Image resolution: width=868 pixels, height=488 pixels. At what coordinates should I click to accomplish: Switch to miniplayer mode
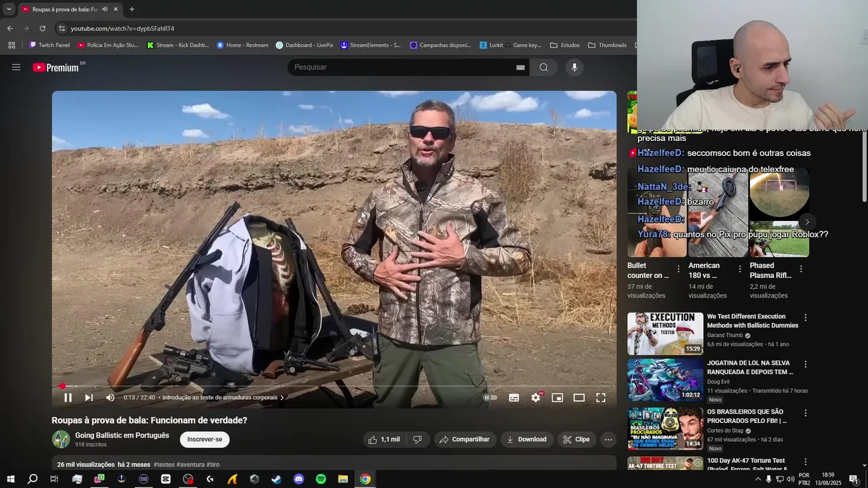pos(557,398)
